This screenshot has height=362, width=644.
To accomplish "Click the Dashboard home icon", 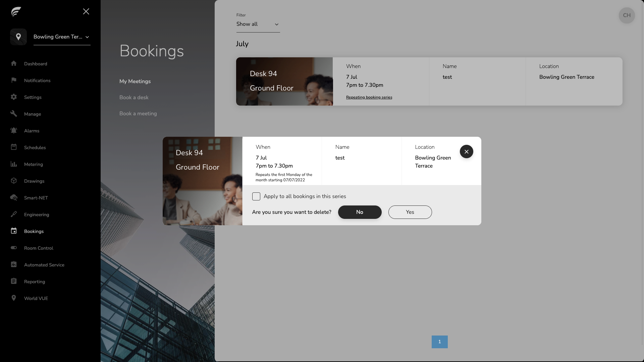I will pos(14,63).
